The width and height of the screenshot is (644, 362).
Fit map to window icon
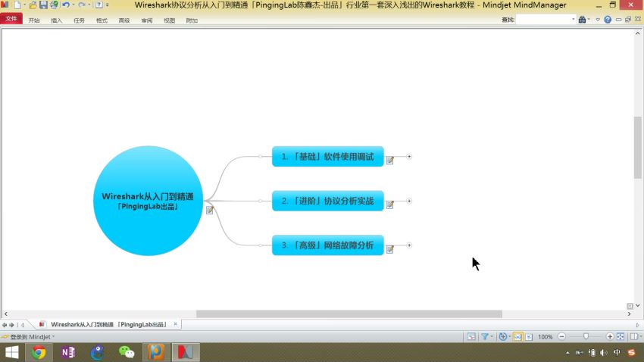click(x=621, y=336)
